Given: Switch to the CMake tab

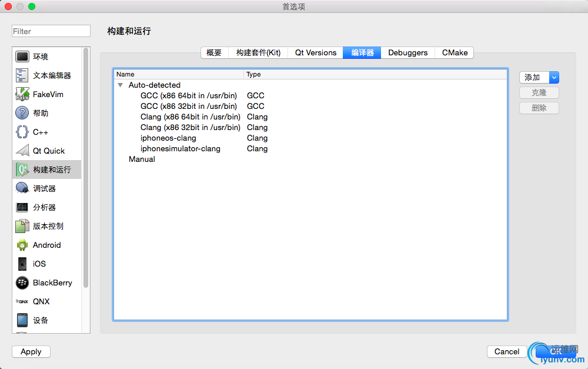Looking at the screenshot, I should click(455, 52).
